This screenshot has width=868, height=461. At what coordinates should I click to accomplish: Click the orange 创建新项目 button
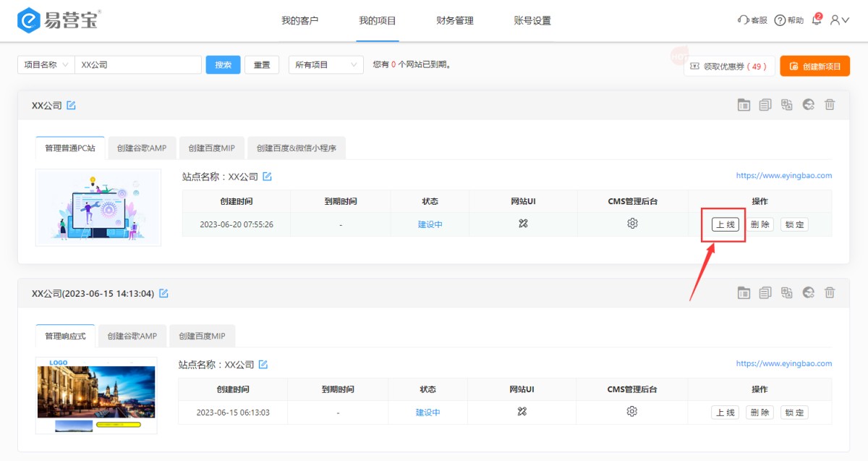814,66
